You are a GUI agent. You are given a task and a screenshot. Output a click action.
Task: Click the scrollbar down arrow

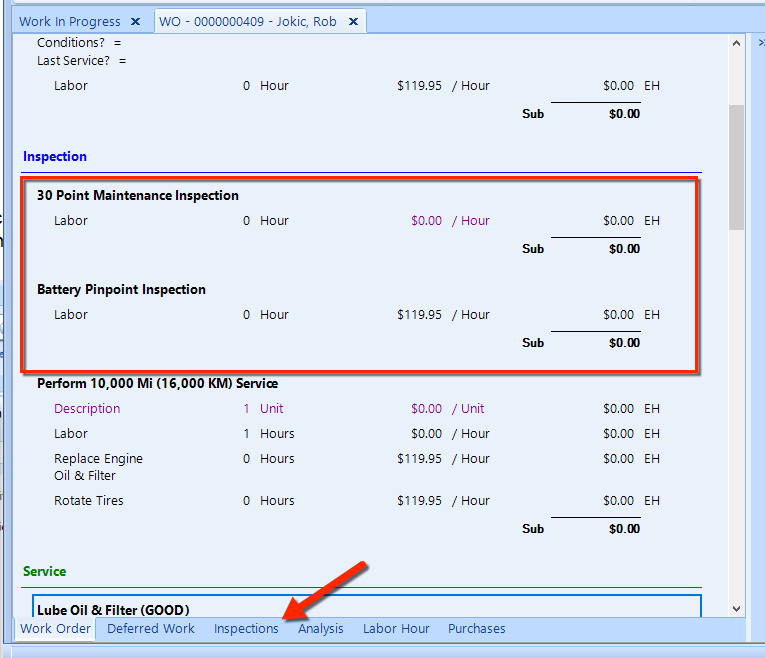click(x=736, y=607)
